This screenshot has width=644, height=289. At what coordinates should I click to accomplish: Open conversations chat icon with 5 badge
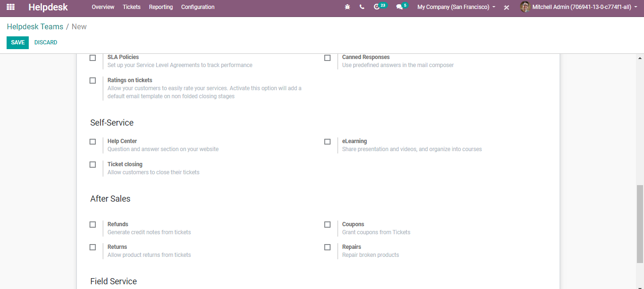click(x=399, y=7)
